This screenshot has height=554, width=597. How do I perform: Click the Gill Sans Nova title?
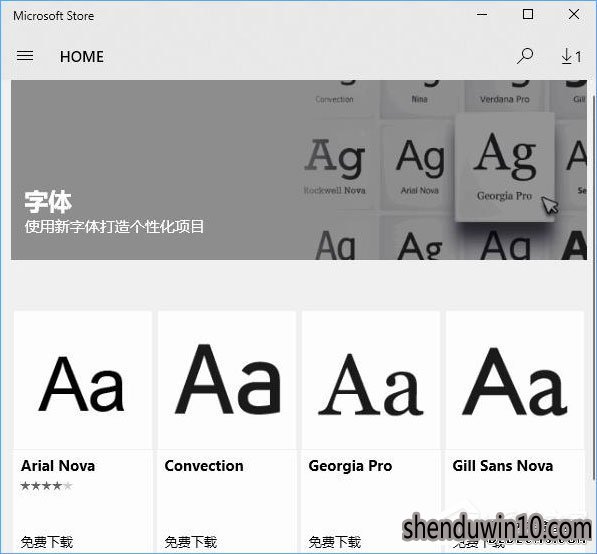[503, 466]
